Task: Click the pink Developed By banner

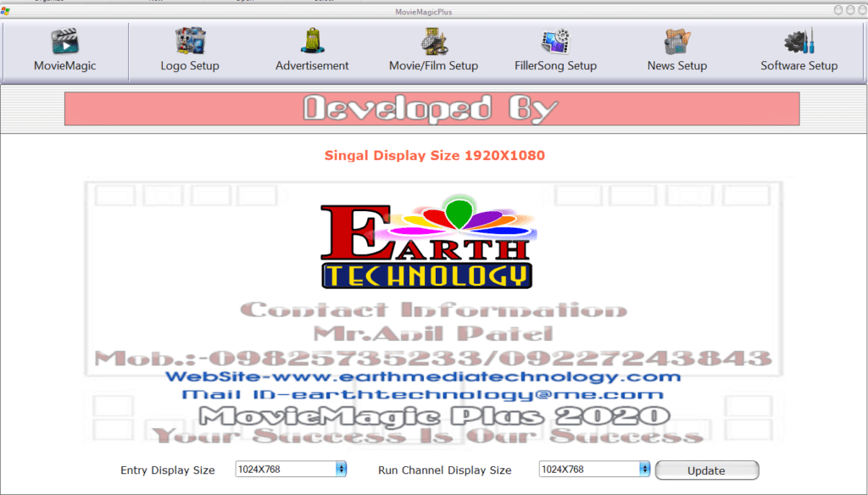Action: pos(431,108)
